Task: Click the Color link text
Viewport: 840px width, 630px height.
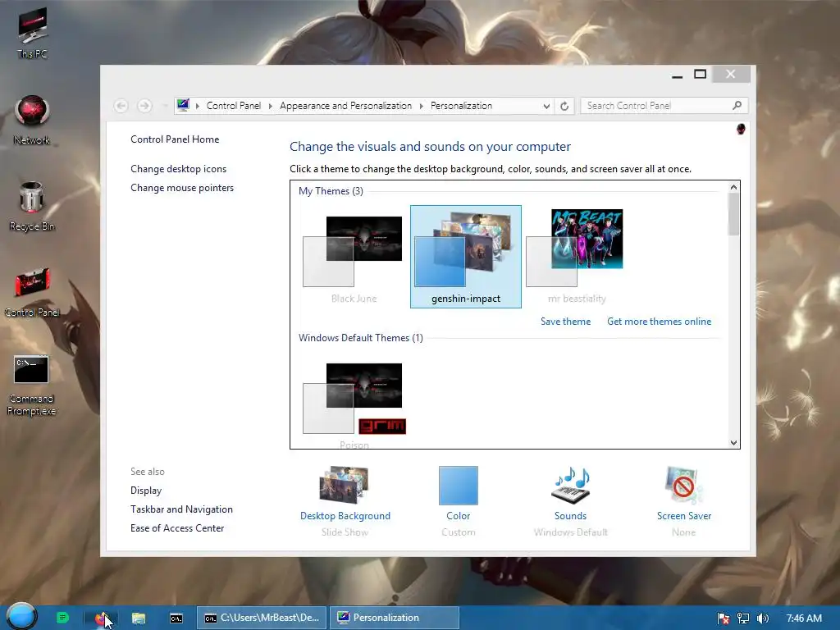Action: point(458,516)
